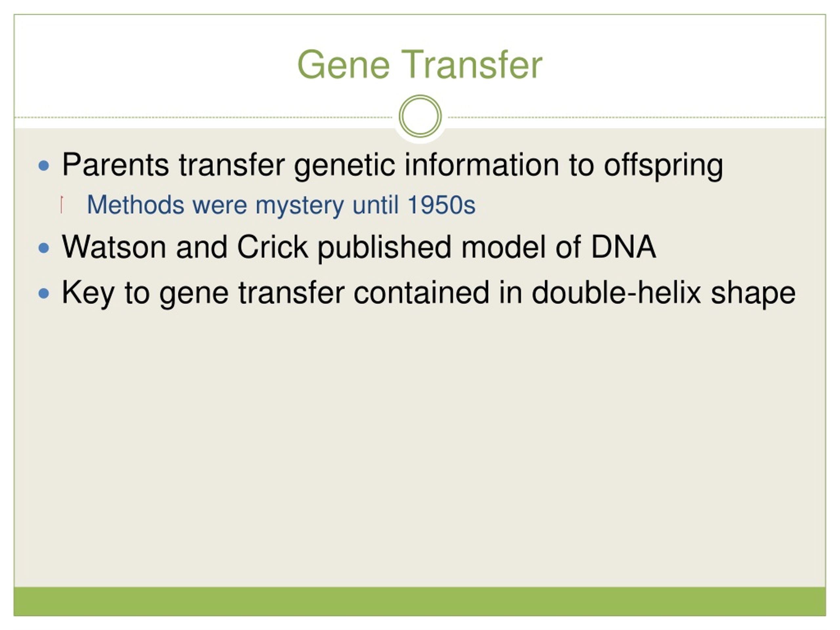840x630 pixels.
Task: Click 1950s in the blue sub-bullet
Action: pyautogui.click(x=441, y=205)
